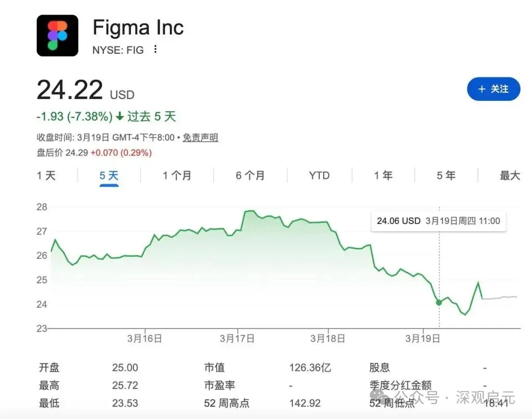
Task: Show the 1 年 chart range
Action: click(x=383, y=176)
